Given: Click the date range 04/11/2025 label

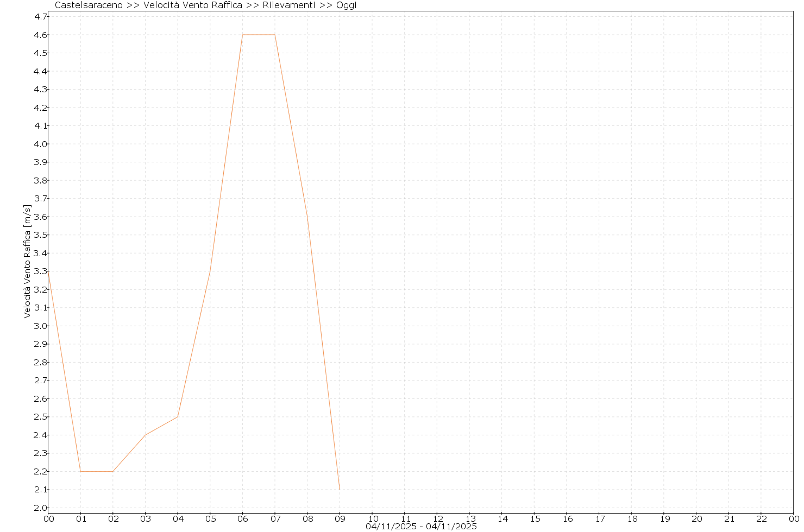Looking at the screenshot, I should tap(421, 527).
